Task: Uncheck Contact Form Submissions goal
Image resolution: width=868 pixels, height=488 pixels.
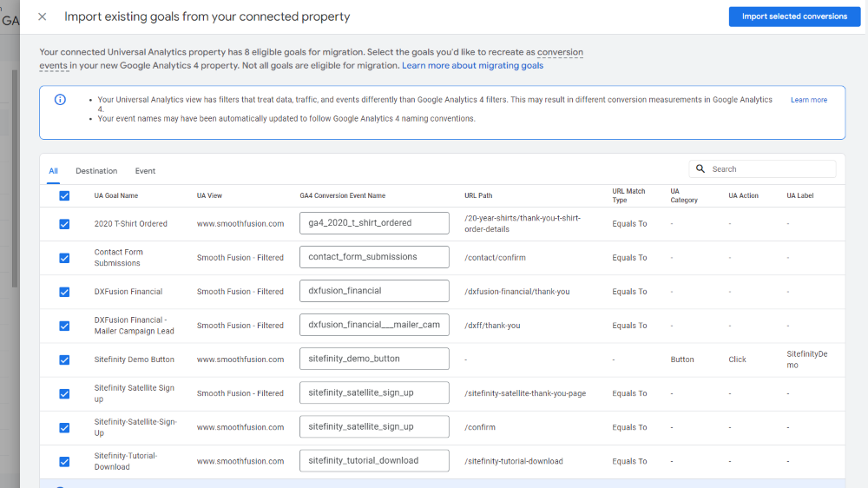Action: tap(64, 258)
